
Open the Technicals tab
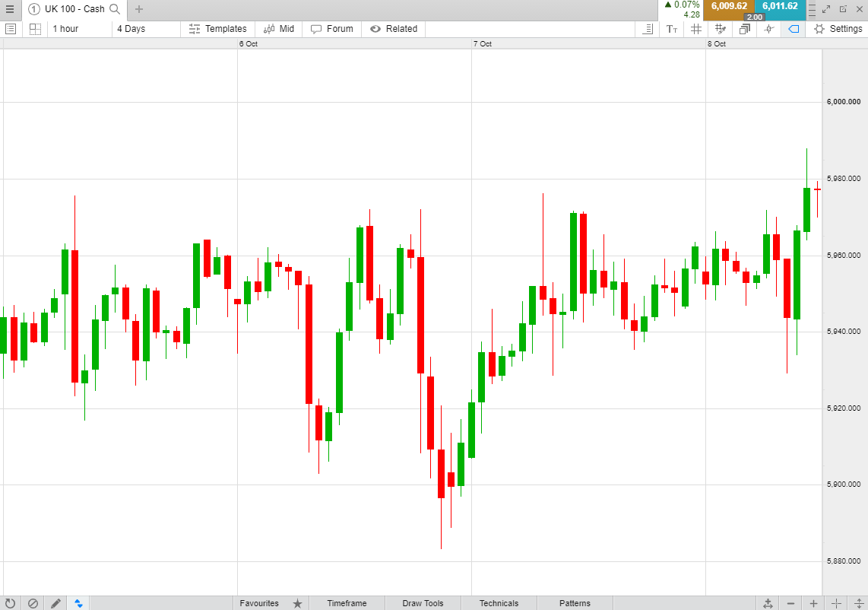pos(499,603)
